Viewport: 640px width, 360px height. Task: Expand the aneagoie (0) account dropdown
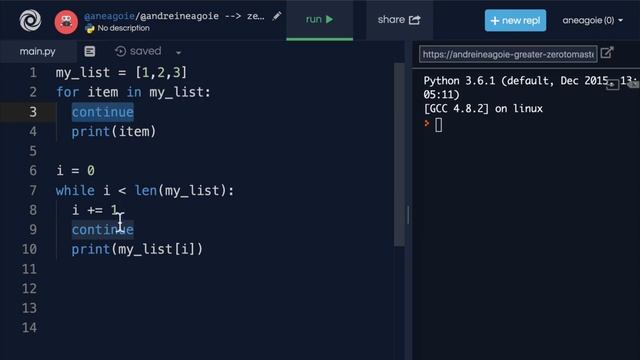coord(593,20)
